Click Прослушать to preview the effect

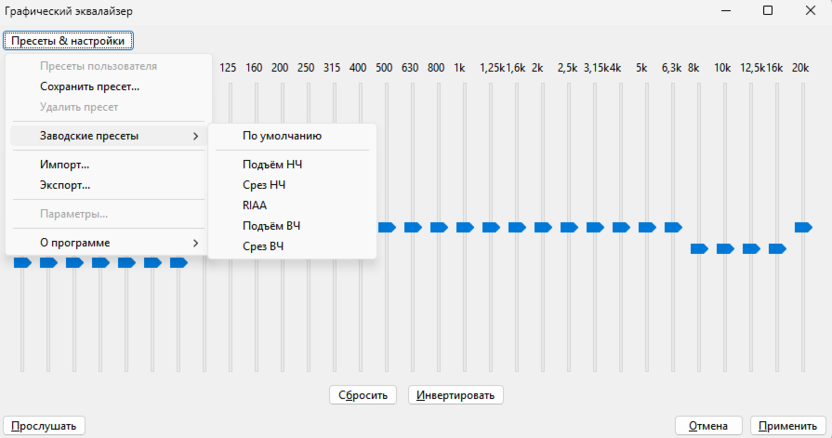44,426
